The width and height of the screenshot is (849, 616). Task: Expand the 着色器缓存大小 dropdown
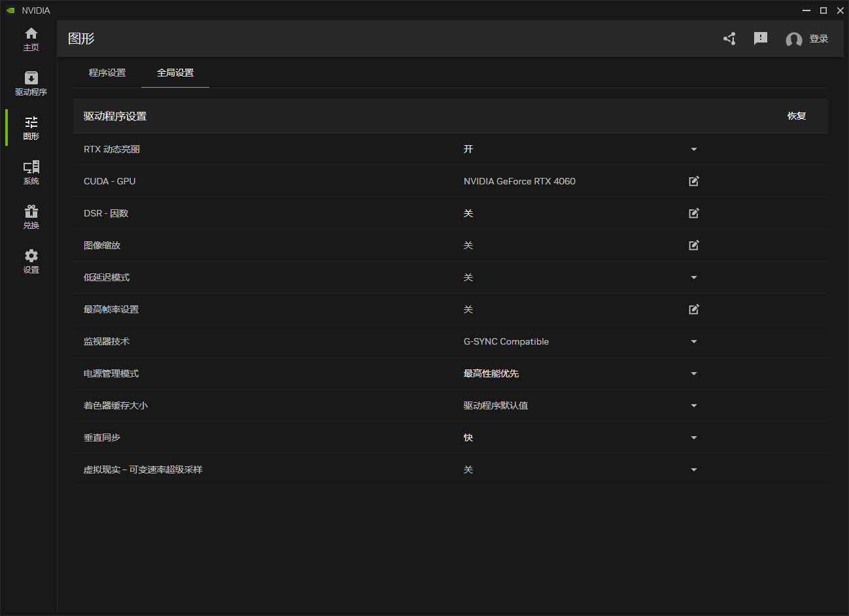tap(694, 405)
